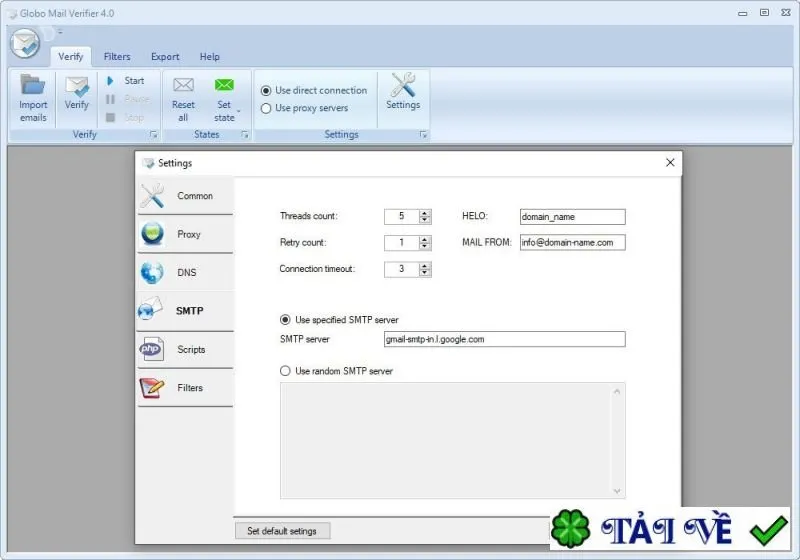Click the Reset all envelope icon
Viewport: 800px width, 560px height.
point(183,85)
